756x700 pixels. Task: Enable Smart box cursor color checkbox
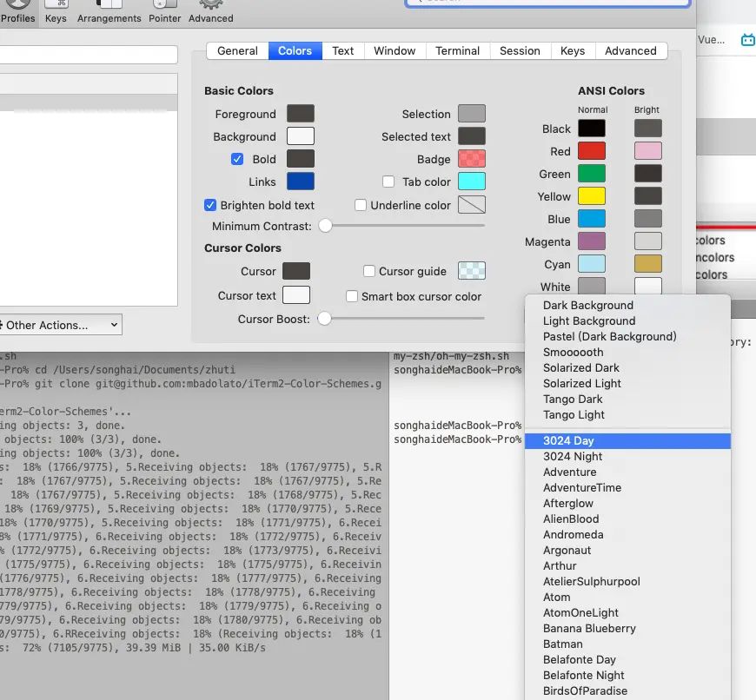pyautogui.click(x=351, y=296)
